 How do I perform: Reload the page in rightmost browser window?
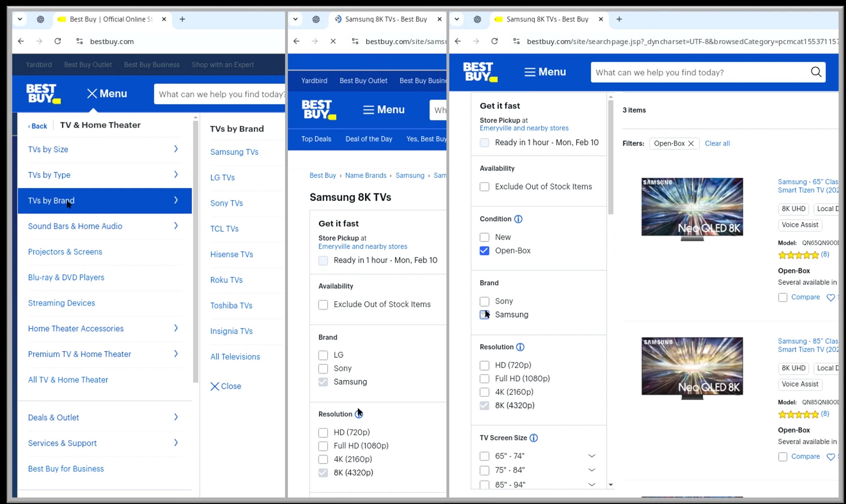494,41
